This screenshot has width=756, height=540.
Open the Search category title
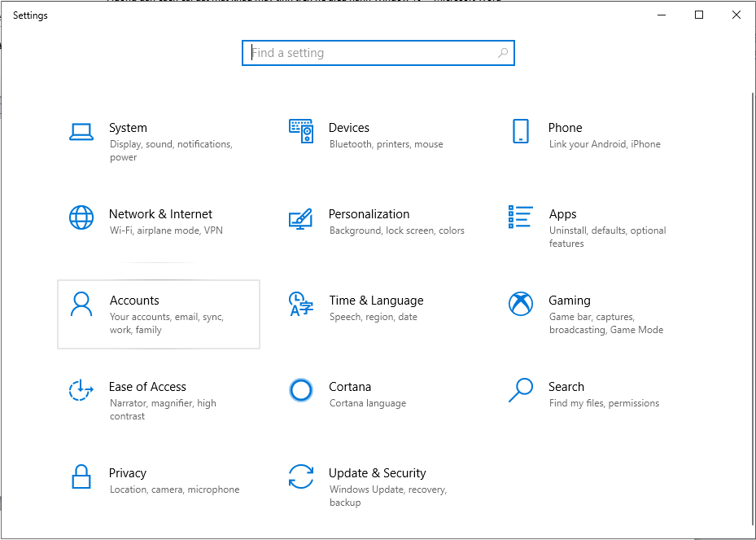pyautogui.click(x=566, y=387)
